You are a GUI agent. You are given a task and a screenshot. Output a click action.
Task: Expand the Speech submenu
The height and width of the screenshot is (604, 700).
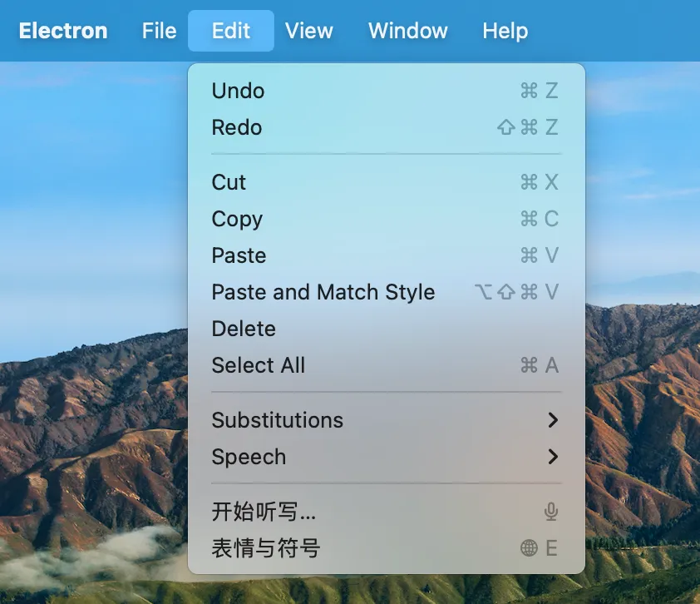249,457
